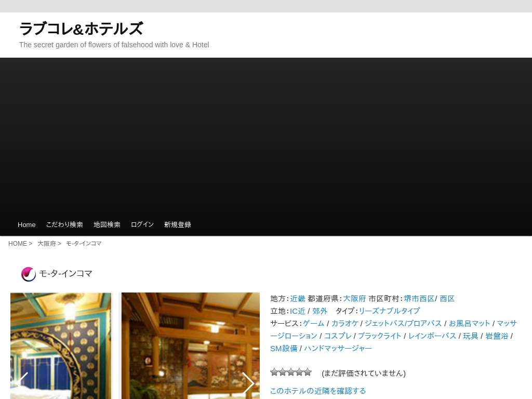The height and width of the screenshot is (399, 532).
Task: Click the 大阪府 breadcrumb link
Action: 46,244
